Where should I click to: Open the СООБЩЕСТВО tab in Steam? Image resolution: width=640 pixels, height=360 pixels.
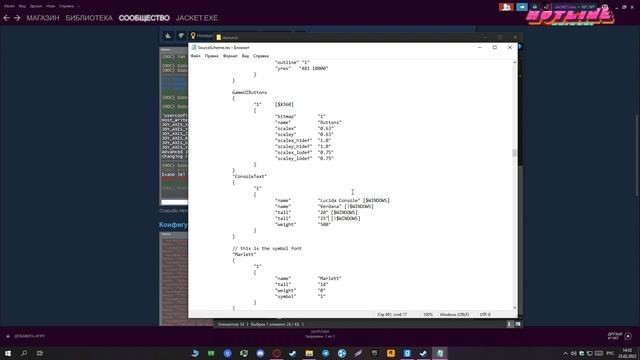tap(144, 18)
